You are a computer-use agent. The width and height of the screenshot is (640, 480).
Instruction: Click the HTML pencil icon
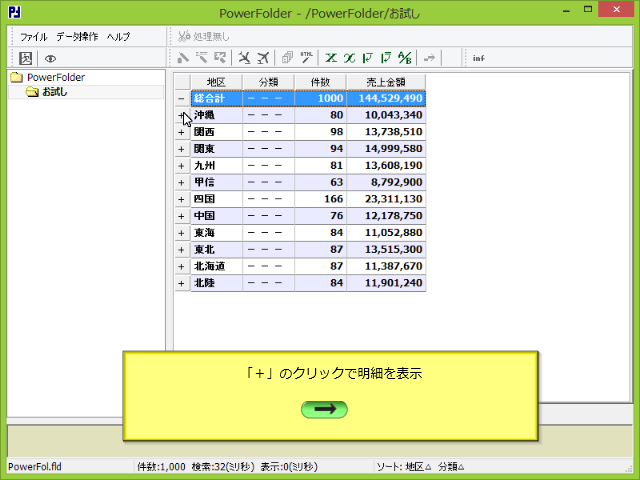307,58
